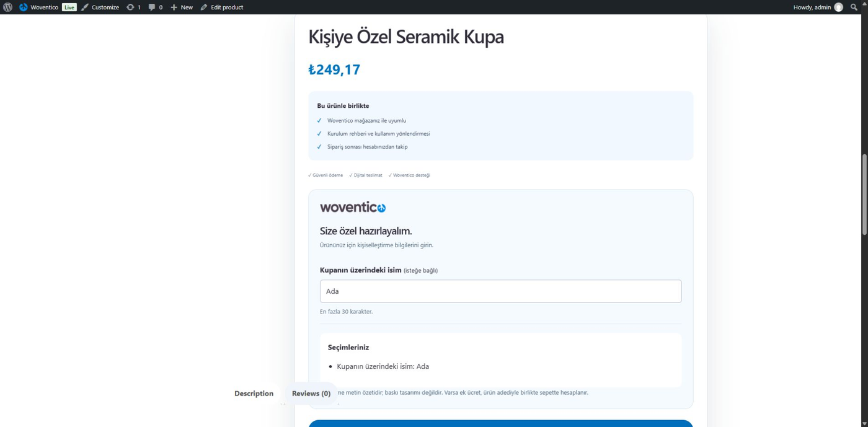
Task: Click the Bu ürünle birlikte heading
Action: 343,106
